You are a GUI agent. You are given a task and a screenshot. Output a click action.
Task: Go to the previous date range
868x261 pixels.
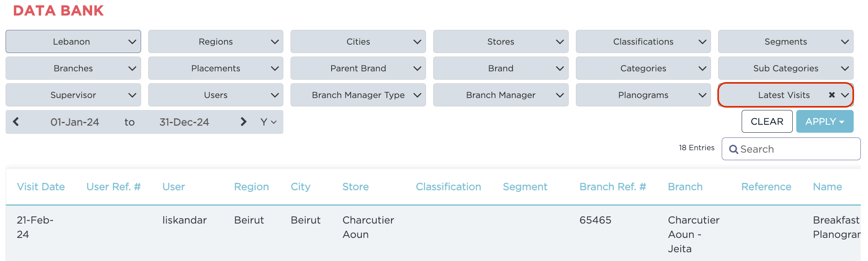tap(16, 122)
